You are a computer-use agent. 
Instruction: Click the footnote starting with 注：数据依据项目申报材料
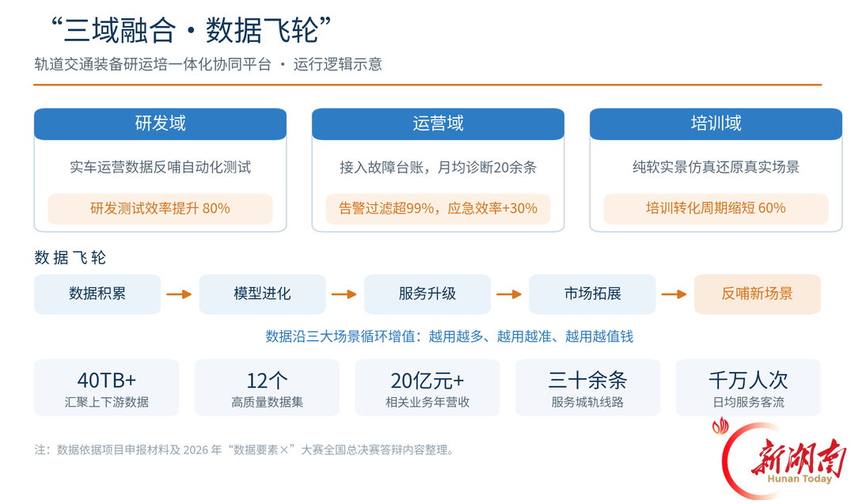coord(245,450)
